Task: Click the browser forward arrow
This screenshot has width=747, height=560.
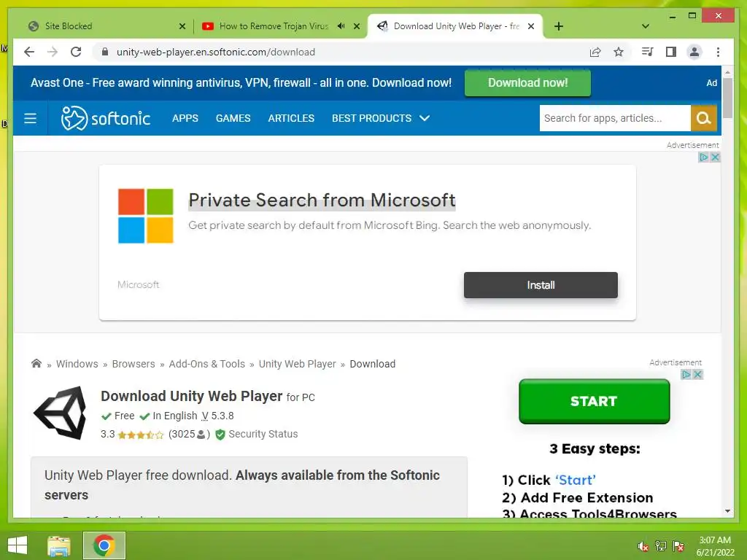Action: [53, 52]
